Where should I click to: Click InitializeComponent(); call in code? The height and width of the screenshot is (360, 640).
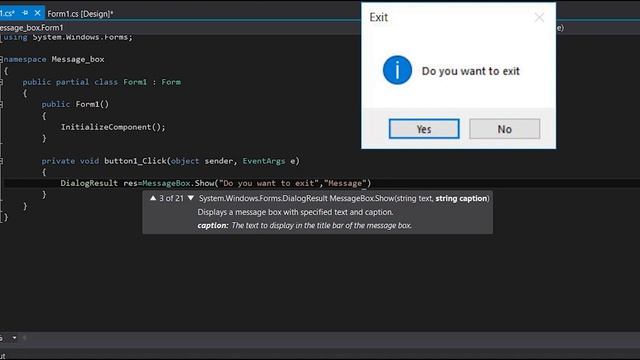(113, 127)
